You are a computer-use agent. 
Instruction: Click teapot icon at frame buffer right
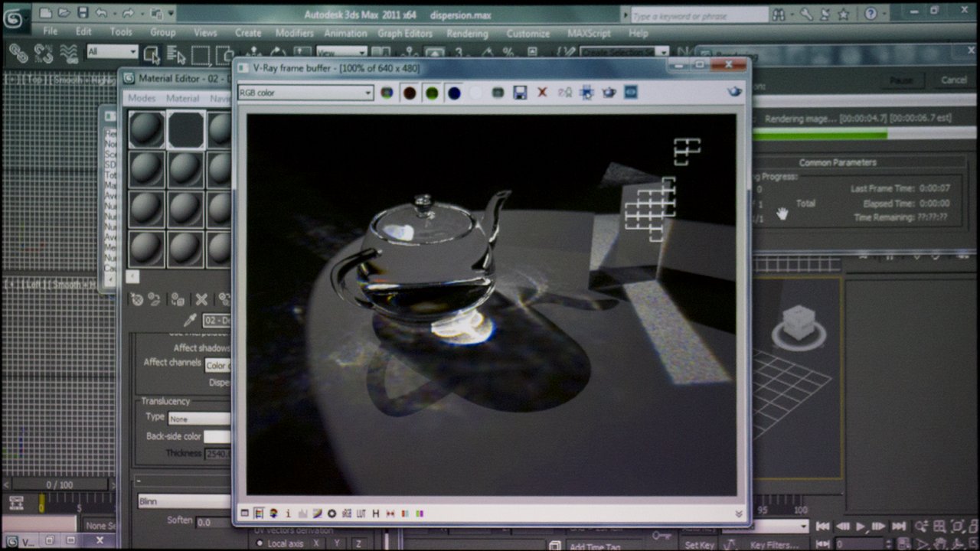[734, 92]
